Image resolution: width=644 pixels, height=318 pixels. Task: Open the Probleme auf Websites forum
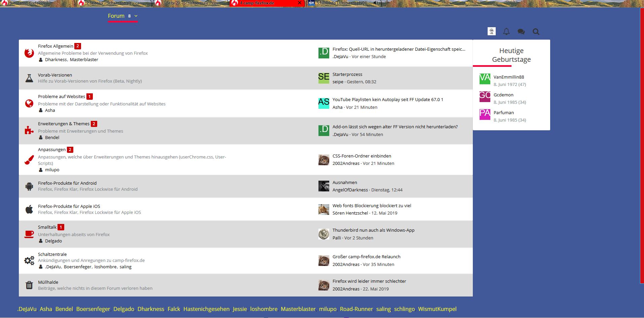[x=62, y=96]
